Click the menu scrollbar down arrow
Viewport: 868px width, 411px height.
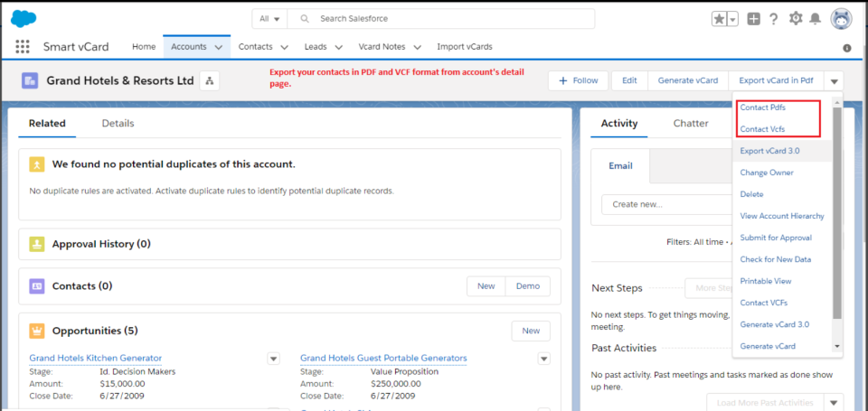[837, 346]
